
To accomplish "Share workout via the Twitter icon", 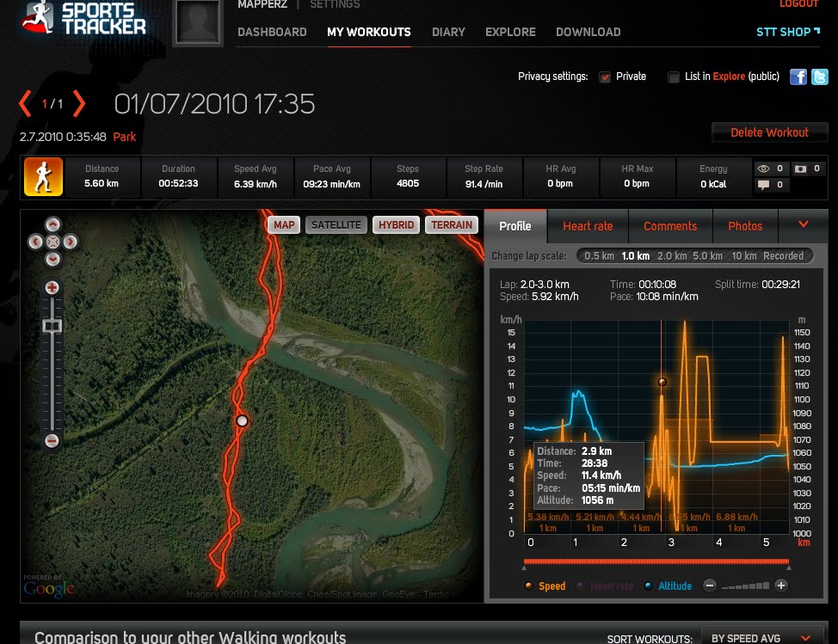I will (819, 77).
